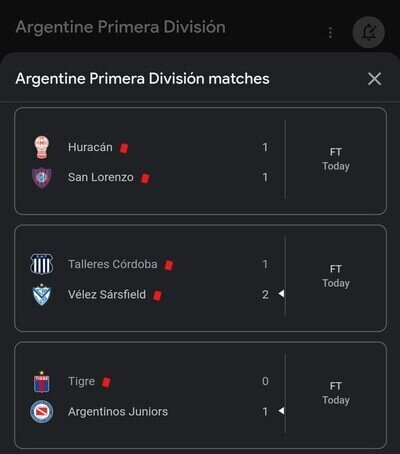Click the Talleres Córdoba striped crest
Screen dimensions: 400x454
42,264
